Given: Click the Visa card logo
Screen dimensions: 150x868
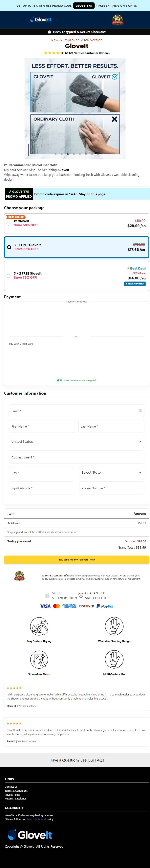Looking at the screenshot, I should coord(45,606).
